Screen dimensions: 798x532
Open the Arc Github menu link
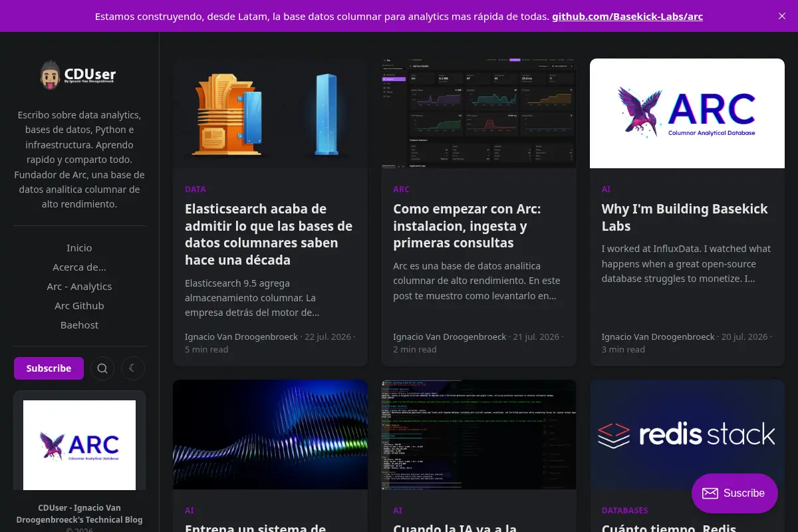pos(79,305)
